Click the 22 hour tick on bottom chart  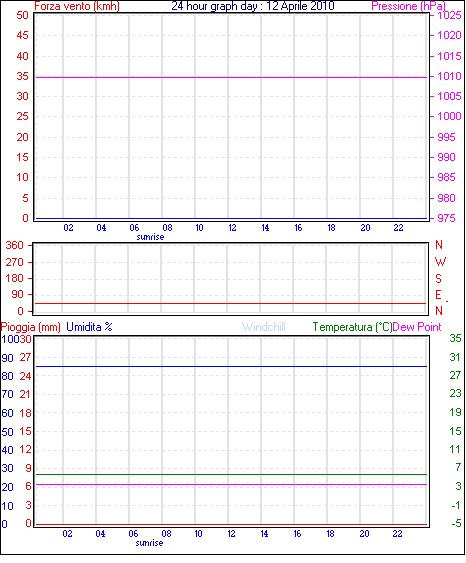397,534
